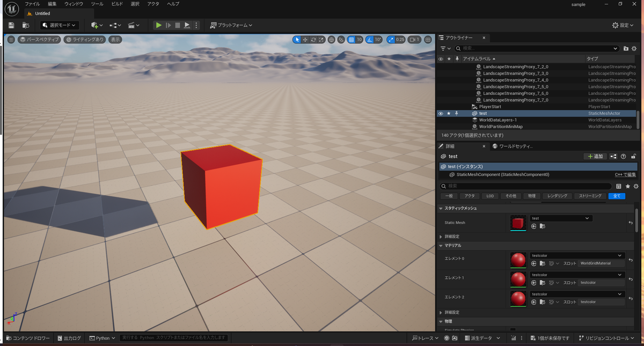Click the viewport hamburger options icon
The height and width of the screenshot is (346, 644).
11,40
